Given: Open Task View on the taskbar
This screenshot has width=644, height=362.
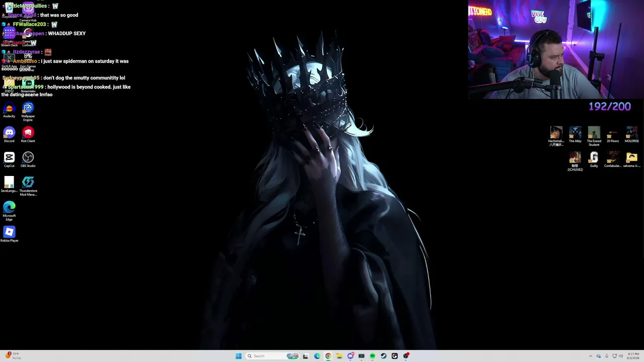Looking at the screenshot, I should [305, 356].
